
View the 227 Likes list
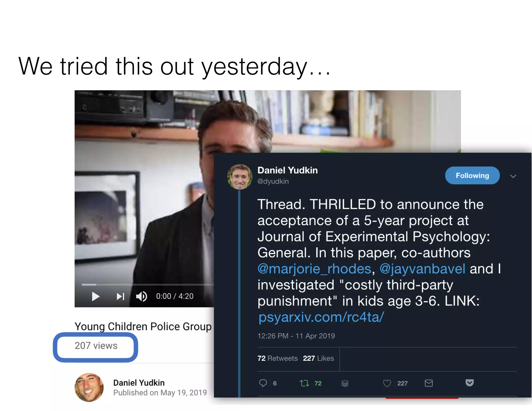tap(318, 359)
